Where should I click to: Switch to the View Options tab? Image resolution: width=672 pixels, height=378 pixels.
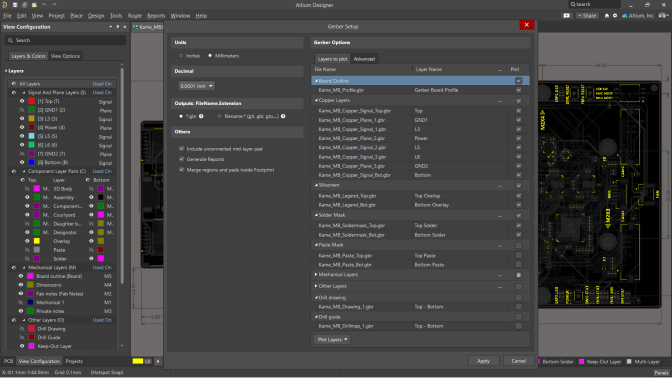pyautogui.click(x=65, y=56)
